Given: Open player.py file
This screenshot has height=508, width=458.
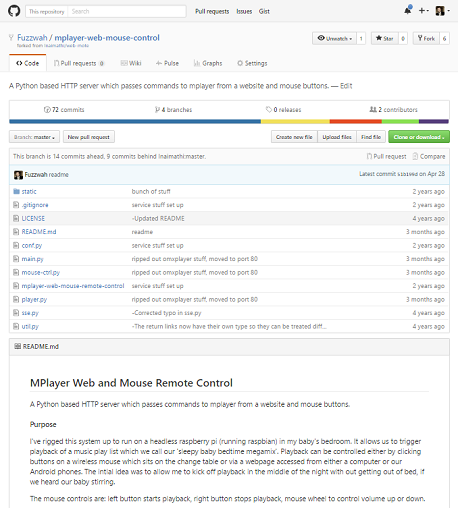Looking at the screenshot, I should pyautogui.click(x=34, y=299).
